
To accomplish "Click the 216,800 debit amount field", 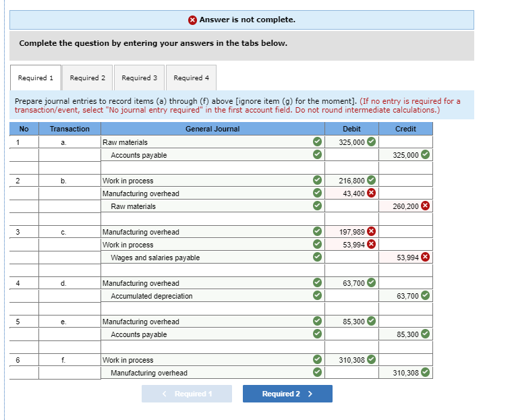I will point(351,181).
